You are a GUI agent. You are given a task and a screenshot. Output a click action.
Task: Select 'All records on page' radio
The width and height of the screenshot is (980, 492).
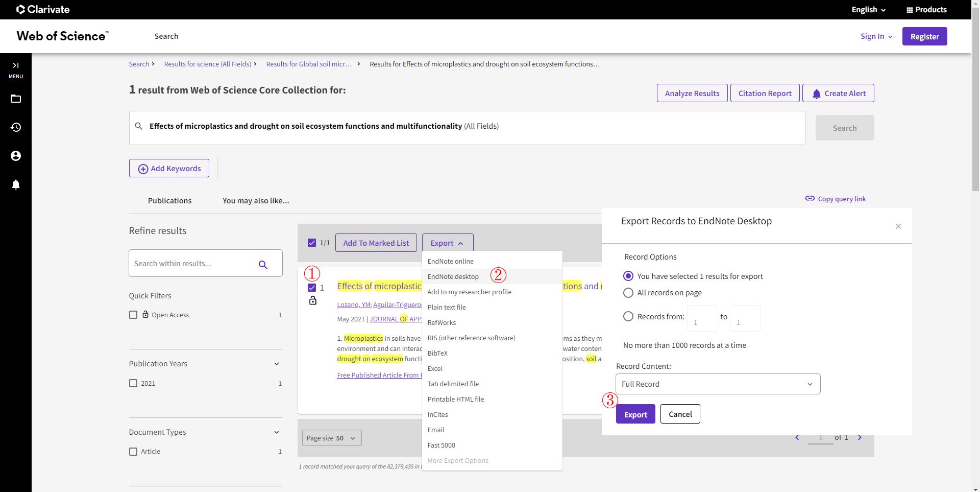628,293
